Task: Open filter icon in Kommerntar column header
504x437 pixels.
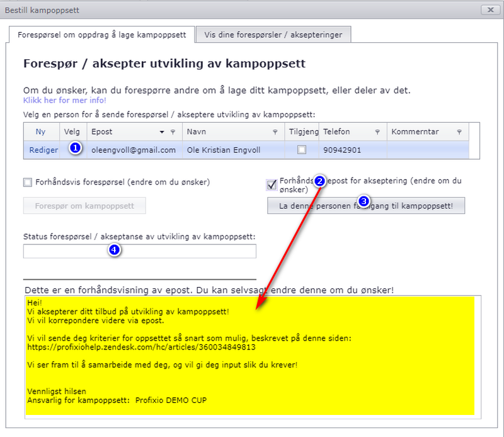Action: tap(459, 132)
